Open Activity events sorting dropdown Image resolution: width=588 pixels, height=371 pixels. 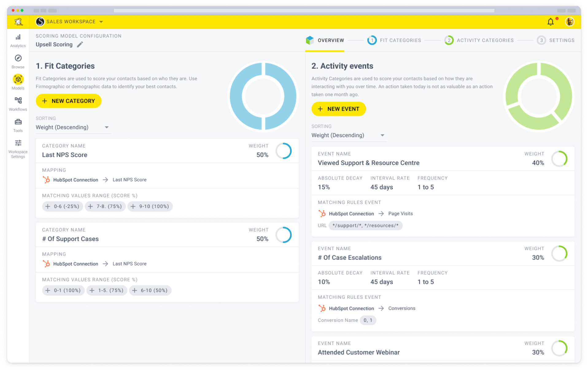348,135
